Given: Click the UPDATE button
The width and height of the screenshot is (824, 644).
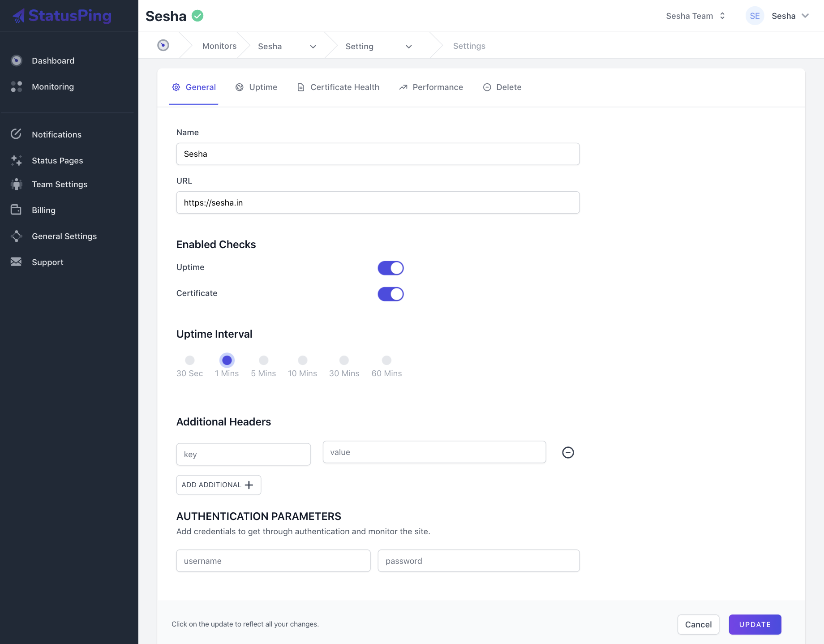Looking at the screenshot, I should point(755,624).
